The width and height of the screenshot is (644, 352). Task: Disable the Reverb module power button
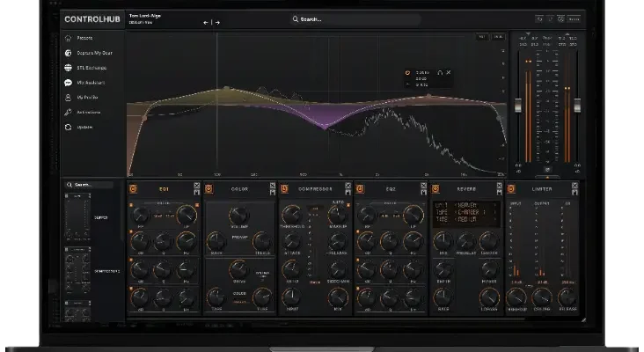pyautogui.click(x=435, y=188)
